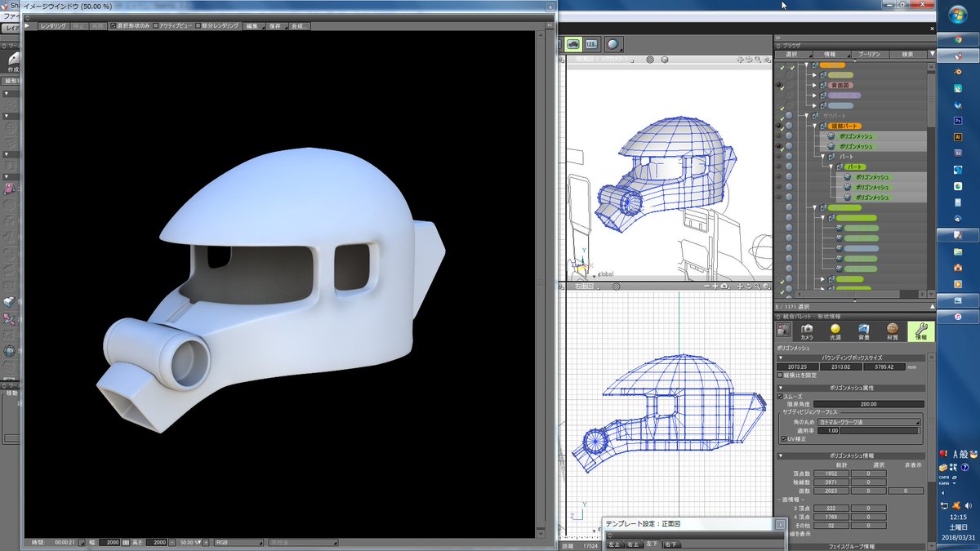
Task: Click the car-shaped display mode icon
Action: point(573,44)
